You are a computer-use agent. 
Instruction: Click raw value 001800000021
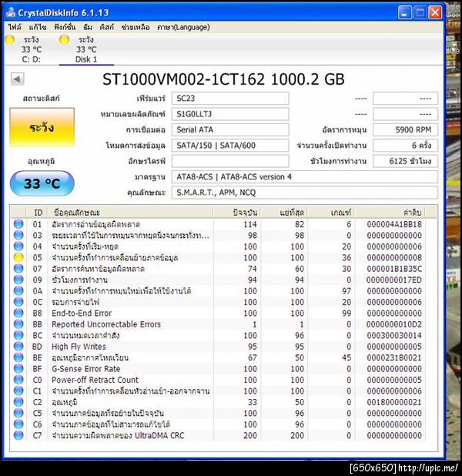click(x=394, y=402)
